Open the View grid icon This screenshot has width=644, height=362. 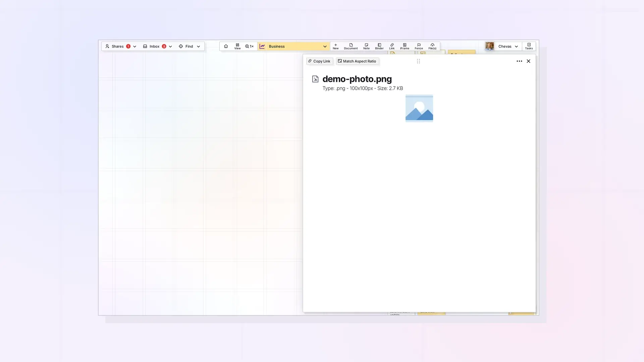[237, 46]
